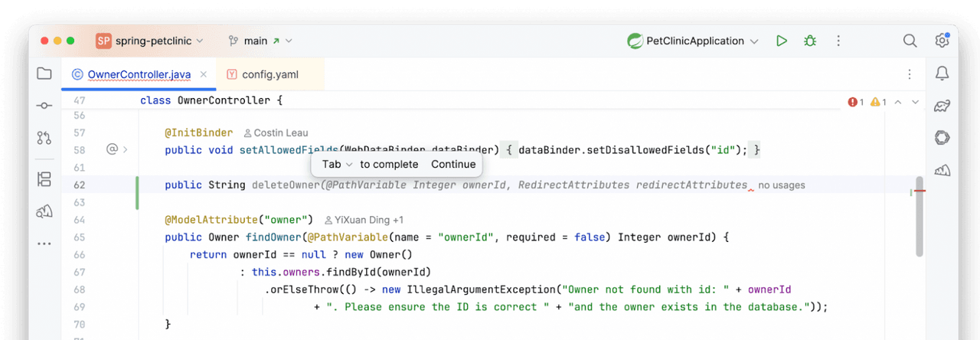Run PetClinicApplication with the green play button
Screen dimensions: 980x340
(781, 41)
